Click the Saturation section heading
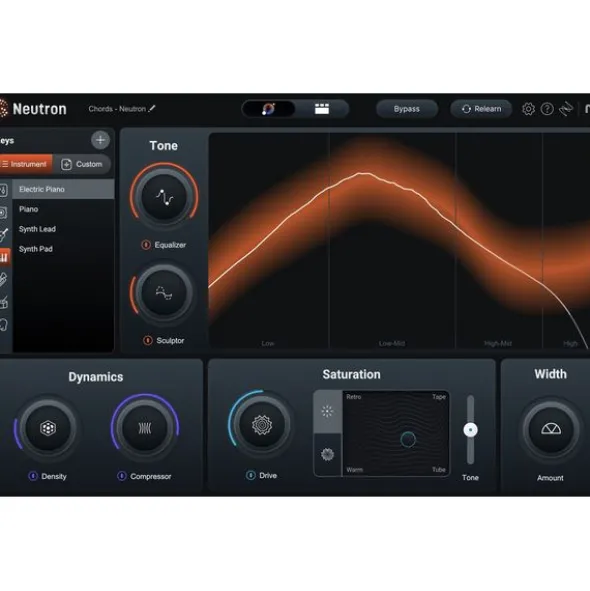 pos(351,374)
